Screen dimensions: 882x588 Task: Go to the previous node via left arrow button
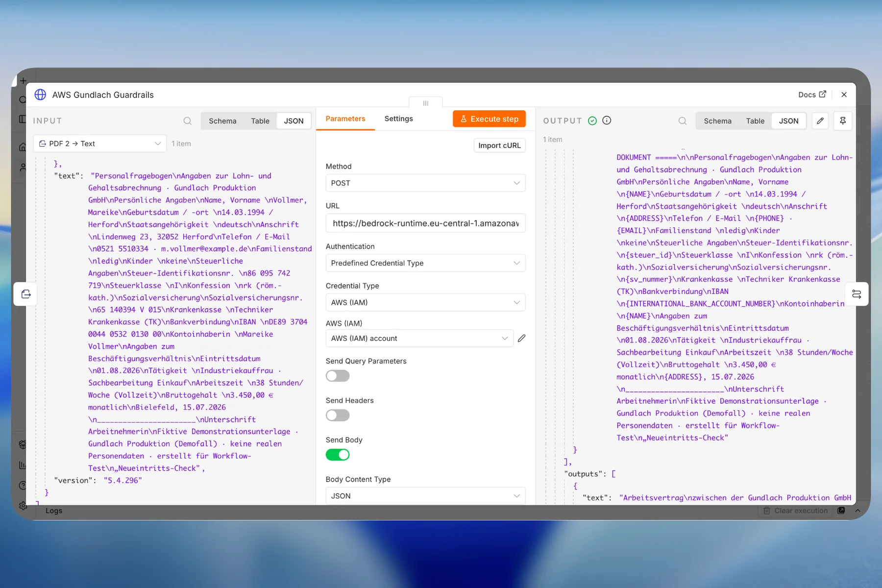tap(25, 294)
